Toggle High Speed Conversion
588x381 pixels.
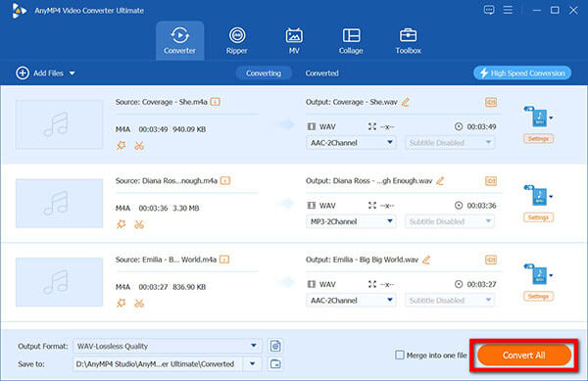pos(522,73)
